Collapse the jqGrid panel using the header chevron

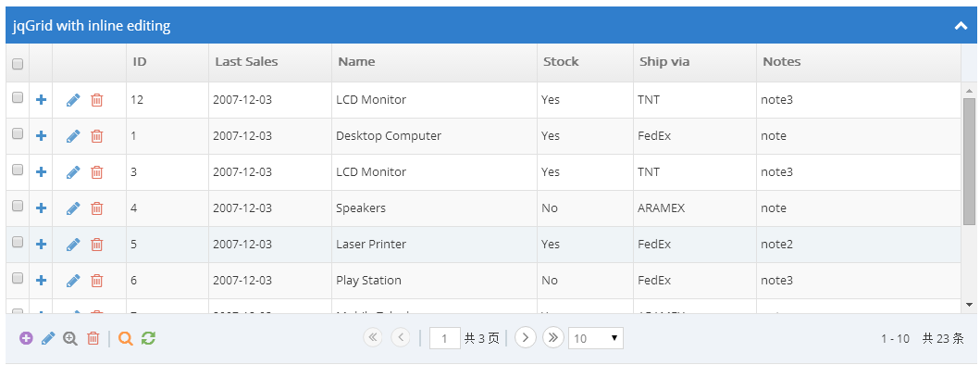[961, 26]
